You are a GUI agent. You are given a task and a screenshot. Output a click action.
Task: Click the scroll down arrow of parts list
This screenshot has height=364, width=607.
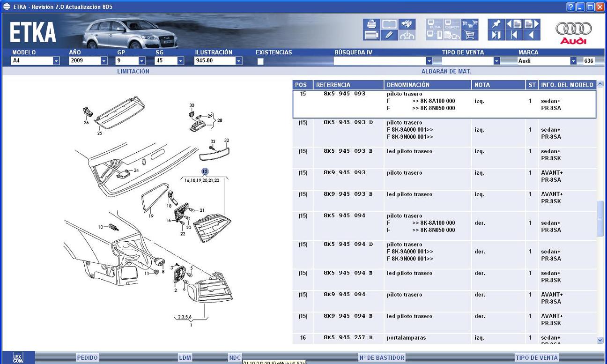click(600, 341)
